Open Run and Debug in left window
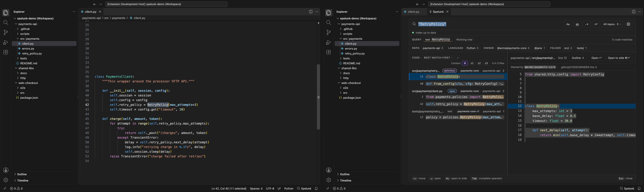 pos(6,42)
